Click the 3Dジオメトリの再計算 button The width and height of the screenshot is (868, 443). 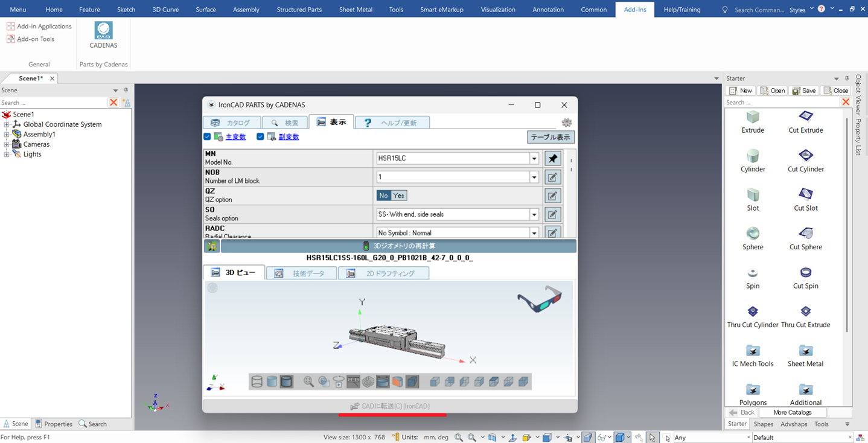398,246
